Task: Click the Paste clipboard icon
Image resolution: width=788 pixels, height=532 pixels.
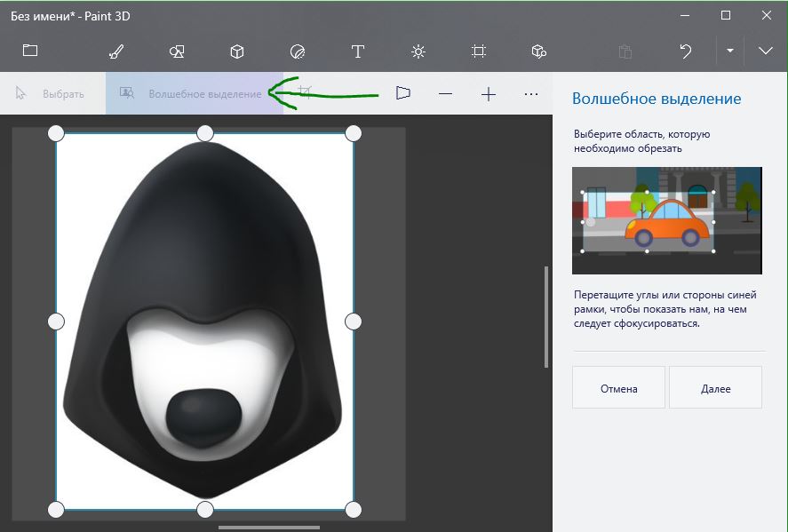Action: click(x=625, y=52)
